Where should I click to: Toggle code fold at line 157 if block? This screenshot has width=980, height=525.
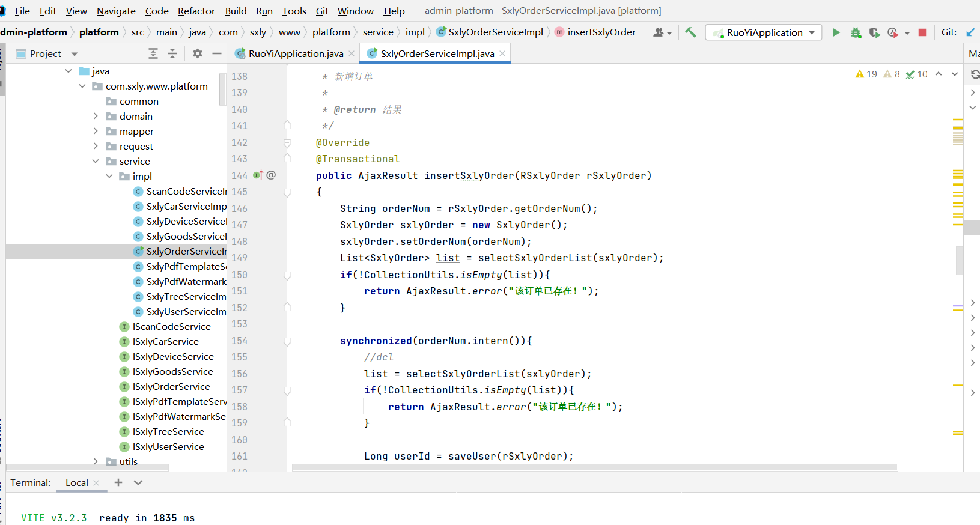tap(287, 390)
